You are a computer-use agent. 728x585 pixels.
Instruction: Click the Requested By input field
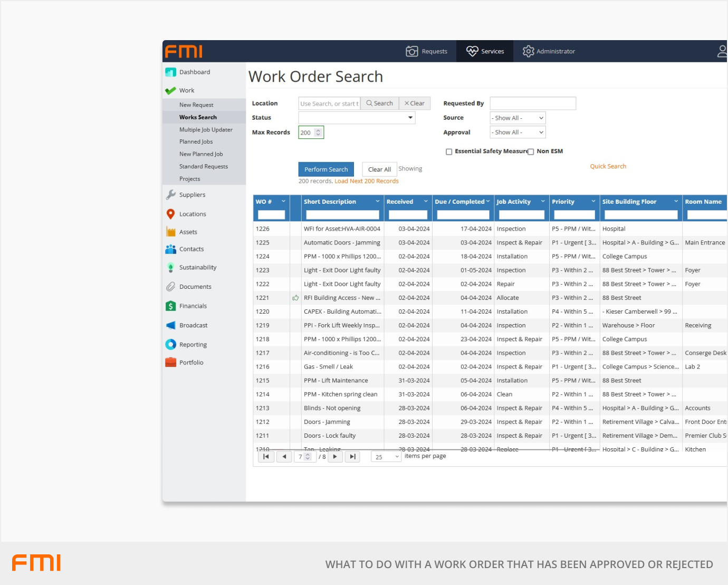[x=532, y=103]
